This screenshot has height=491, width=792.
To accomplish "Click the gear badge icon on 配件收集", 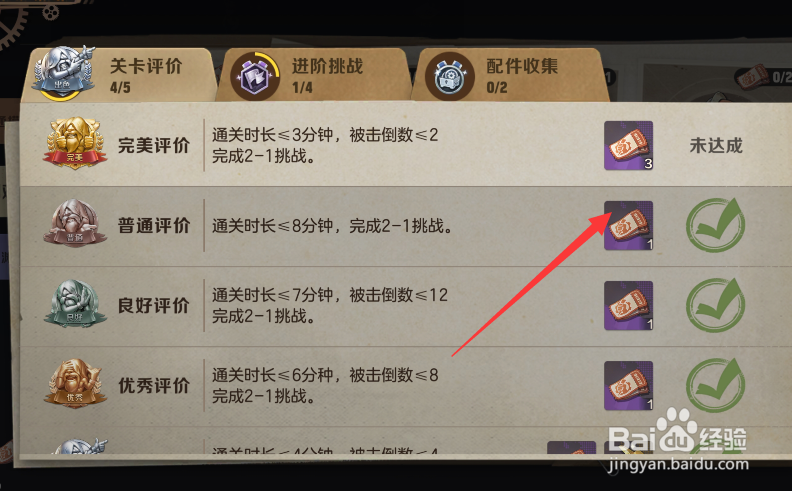I will click(x=450, y=76).
